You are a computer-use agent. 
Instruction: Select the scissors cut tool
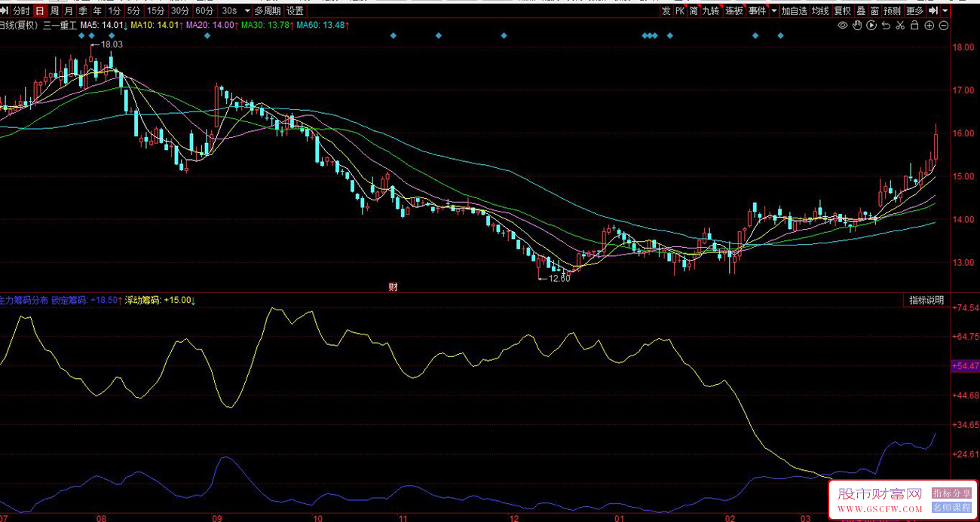tap(900, 26)
